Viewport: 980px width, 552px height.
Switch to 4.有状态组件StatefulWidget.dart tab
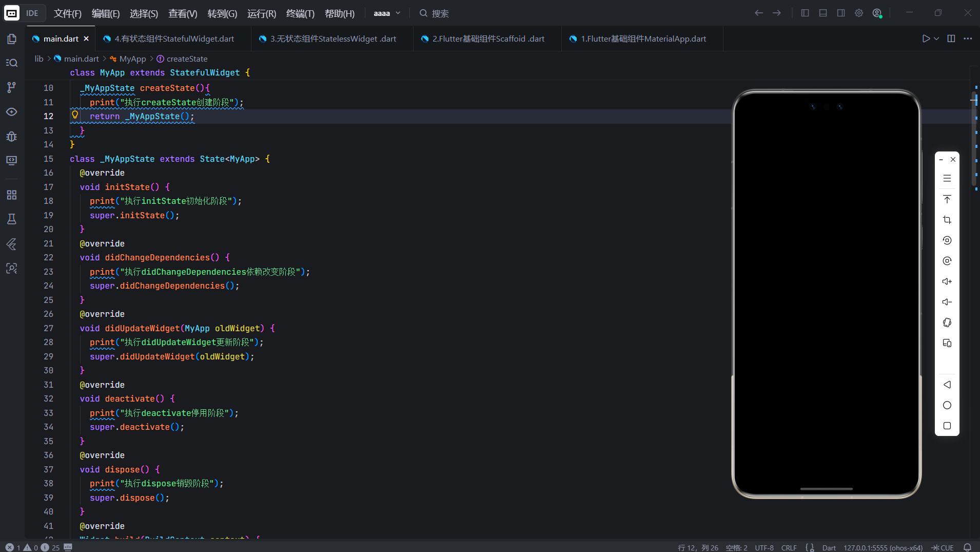click(x=173, y=39)
